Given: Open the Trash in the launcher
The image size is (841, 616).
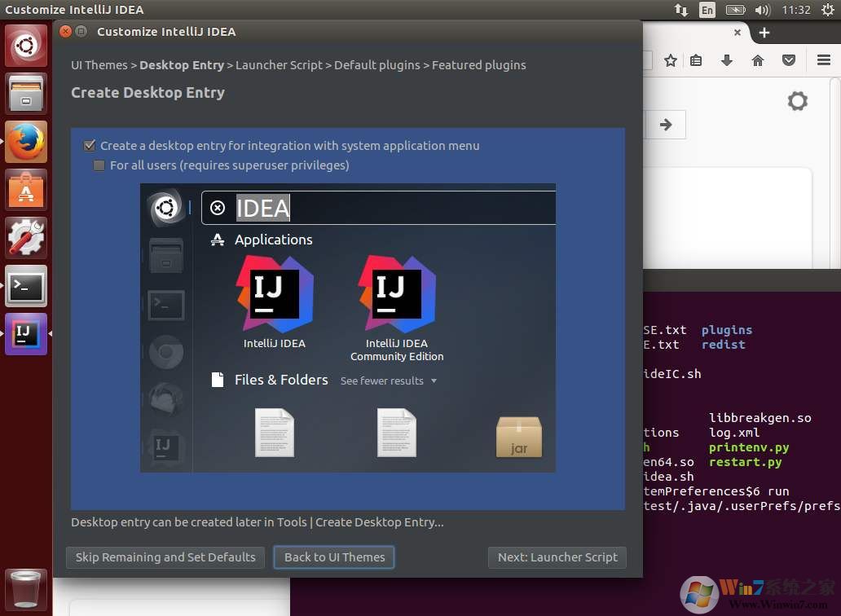Looking at the screenshot, I should [26, 589].
